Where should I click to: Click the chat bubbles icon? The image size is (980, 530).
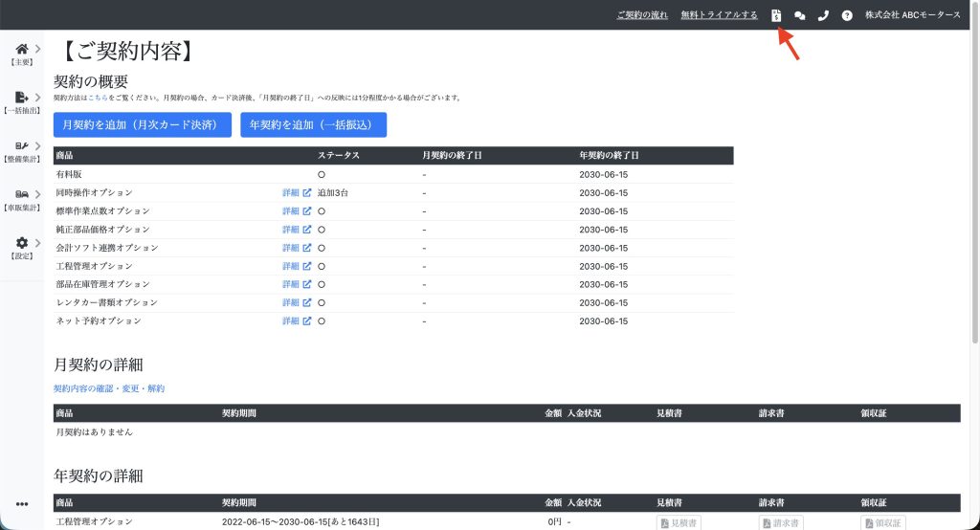pyautogui.click(x=800, y=15)
